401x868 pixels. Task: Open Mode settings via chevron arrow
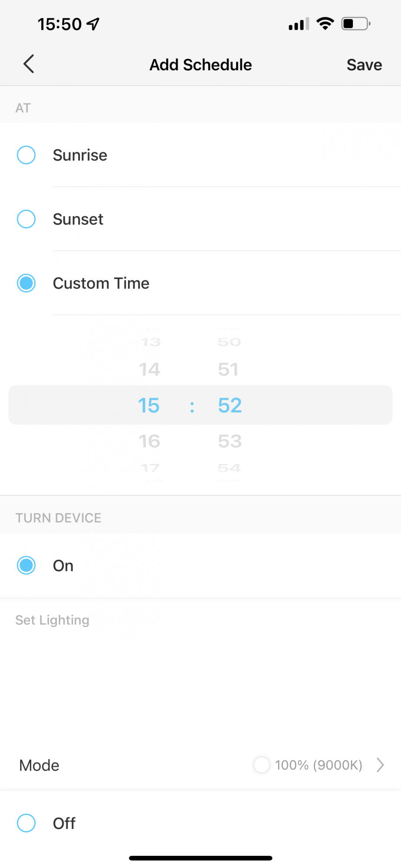380,765
